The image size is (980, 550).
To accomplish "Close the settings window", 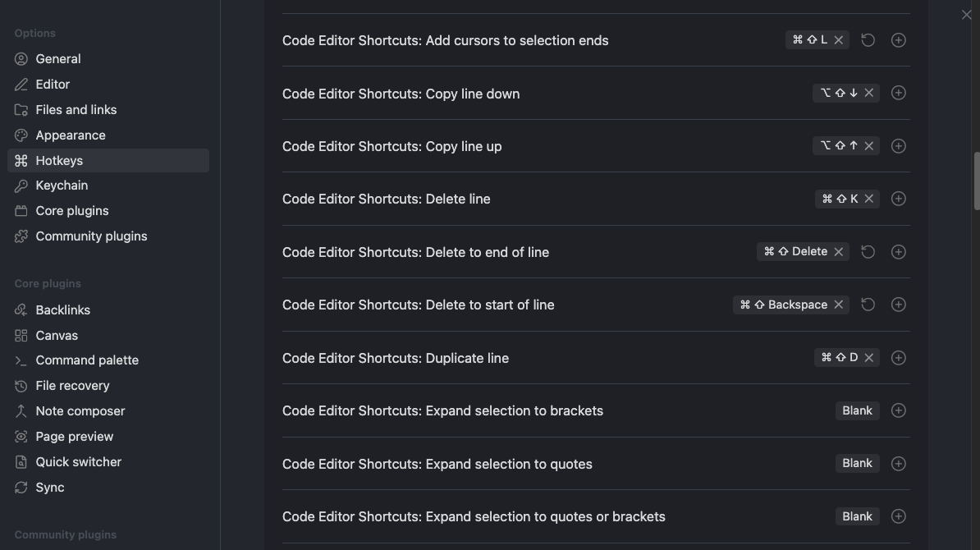I will click(966, 15).
